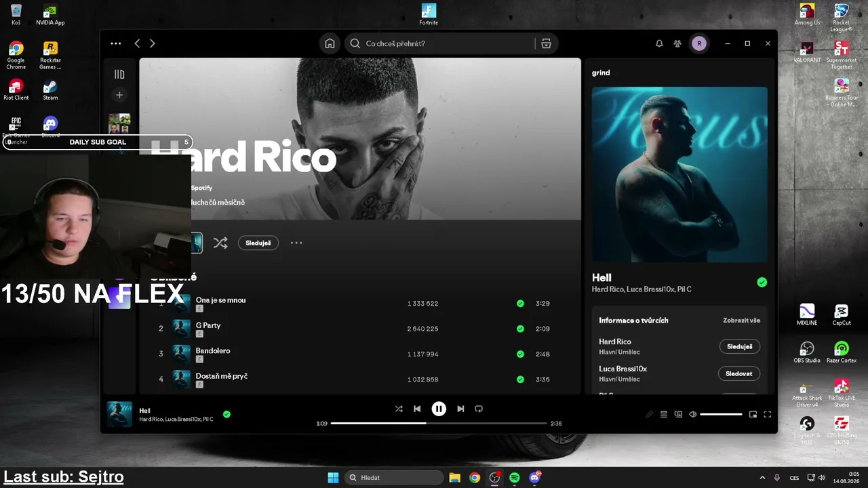The height and width of the screenshot is (488, 868).
Task: Click the taskbar search box 'Hledat'
Action: [395, 478]
